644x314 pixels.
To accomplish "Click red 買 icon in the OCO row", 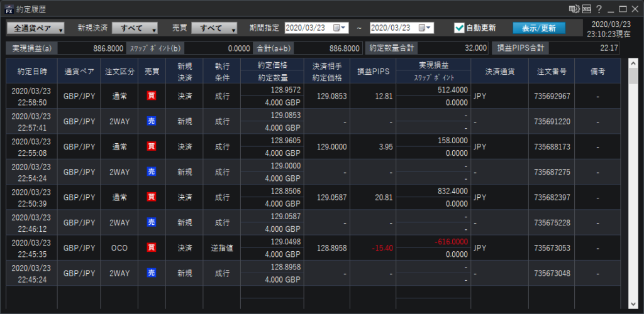I will coord(151,248).
